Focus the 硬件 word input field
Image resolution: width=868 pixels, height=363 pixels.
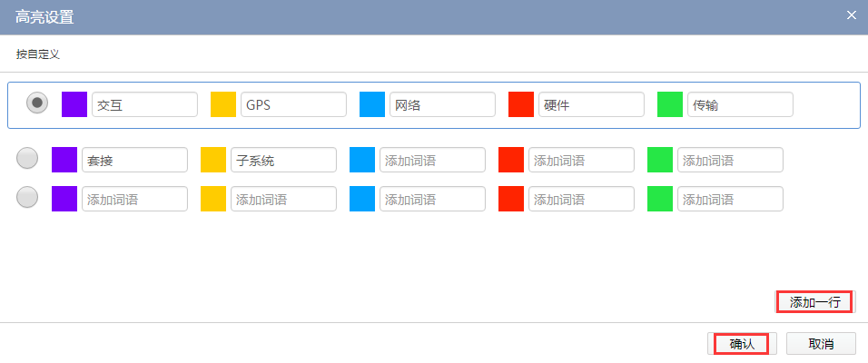click(591, 104)
